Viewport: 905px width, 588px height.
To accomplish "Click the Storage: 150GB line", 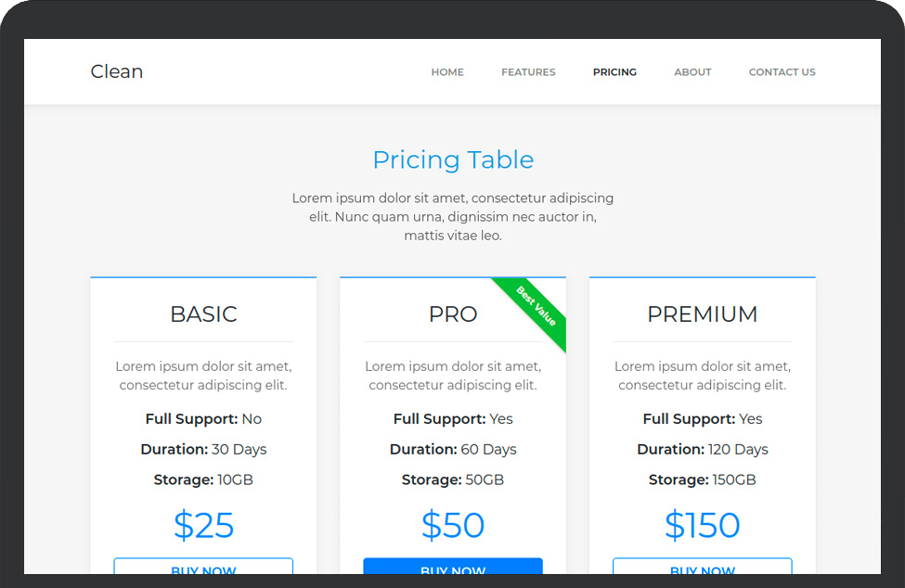I will click(702, 479).
